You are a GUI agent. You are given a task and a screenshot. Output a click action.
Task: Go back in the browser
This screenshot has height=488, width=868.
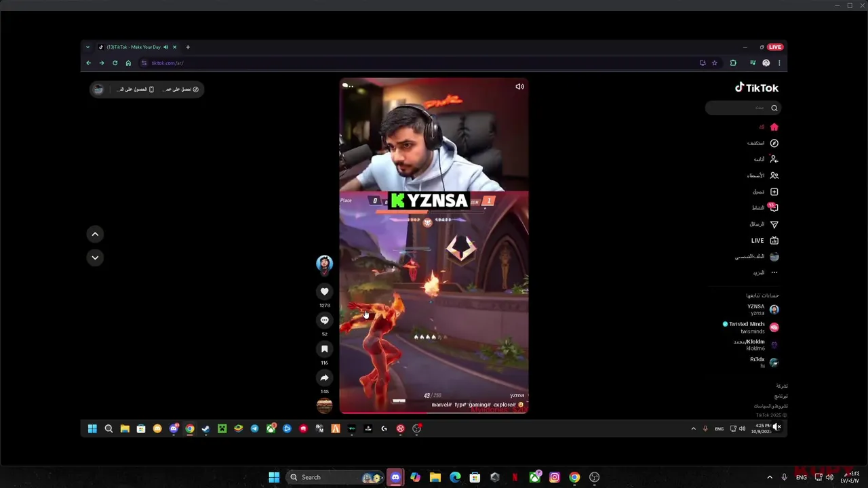click(x=88, y=63)
